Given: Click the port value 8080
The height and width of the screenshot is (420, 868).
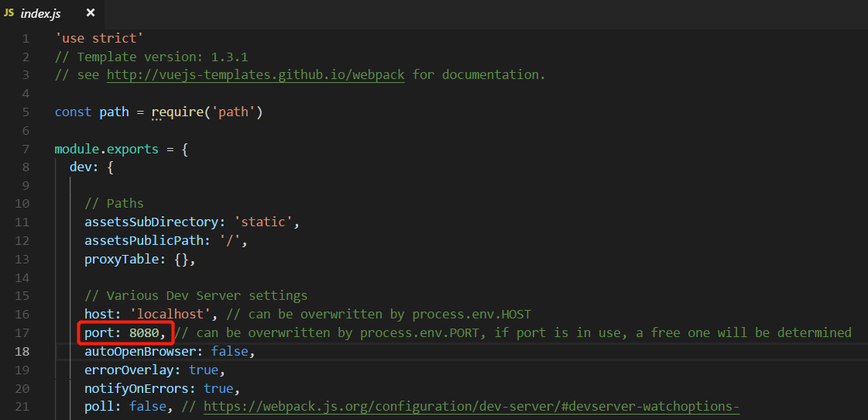Looking at the screenshot, I should point(144,332).
